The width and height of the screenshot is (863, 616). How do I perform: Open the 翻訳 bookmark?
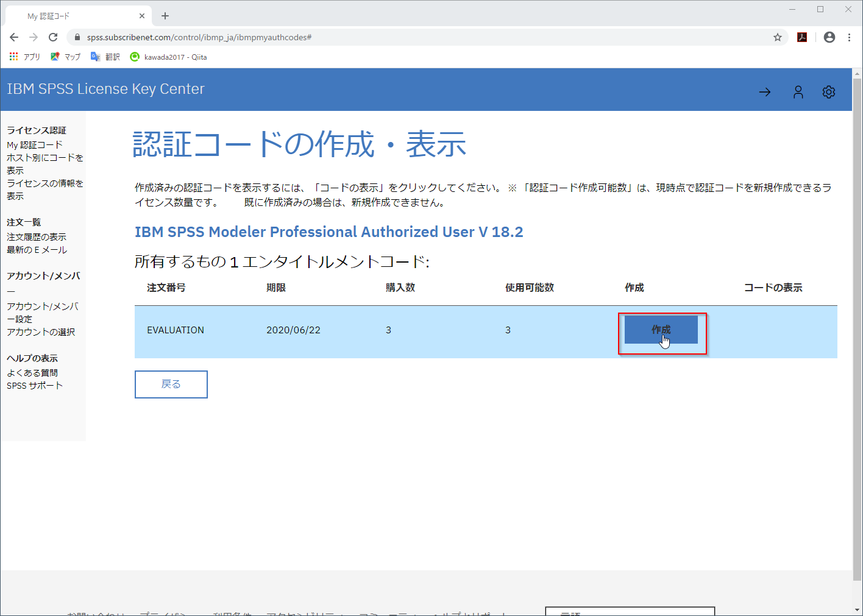(x=105, y=57)
